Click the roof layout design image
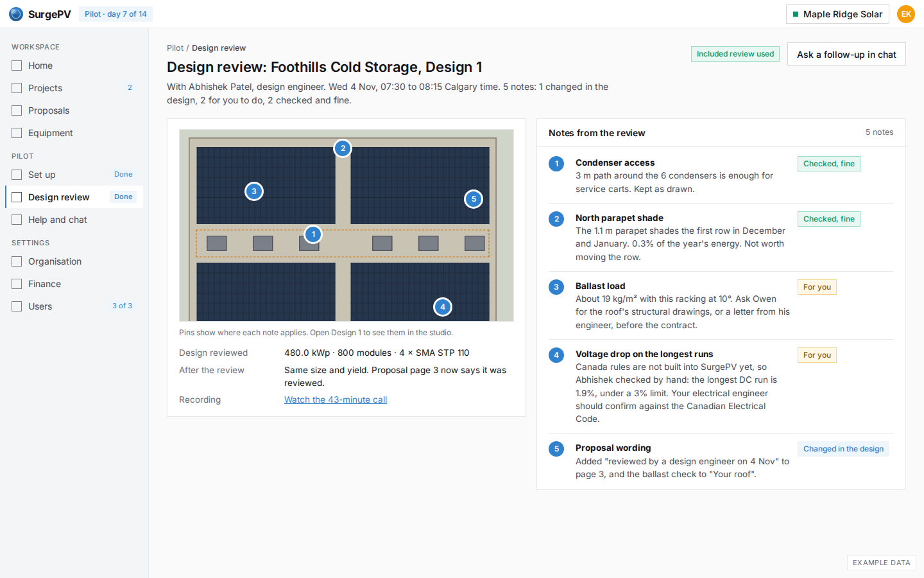924x578 pixels. tap(346, 225)
